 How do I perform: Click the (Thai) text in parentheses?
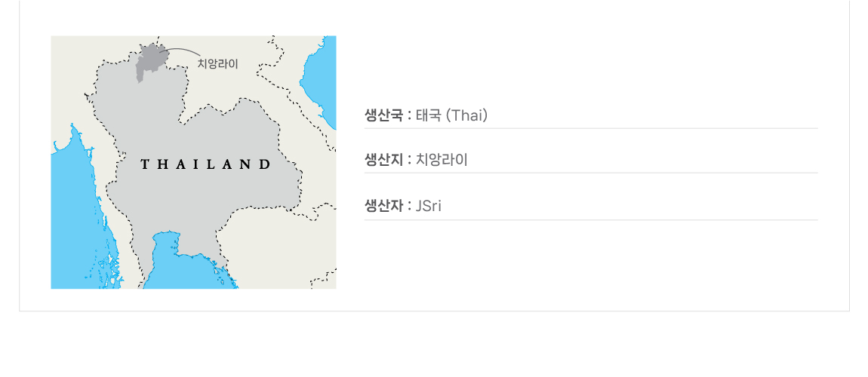pos(467,115)
